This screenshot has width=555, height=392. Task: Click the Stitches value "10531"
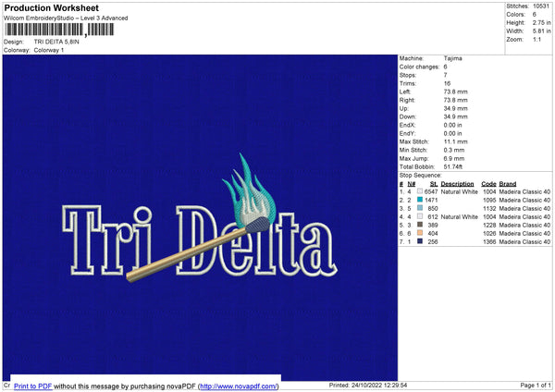tap(541, 6)
